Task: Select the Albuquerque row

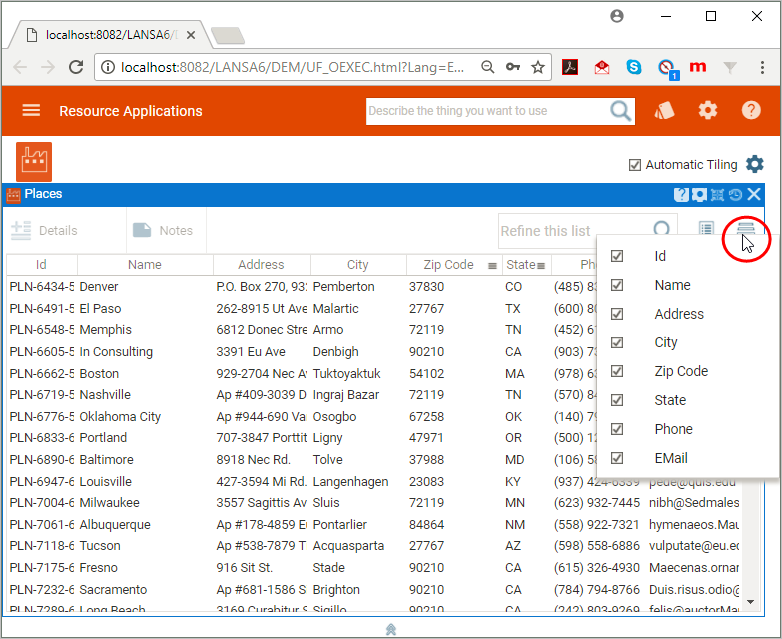Action: pos(374,525)
